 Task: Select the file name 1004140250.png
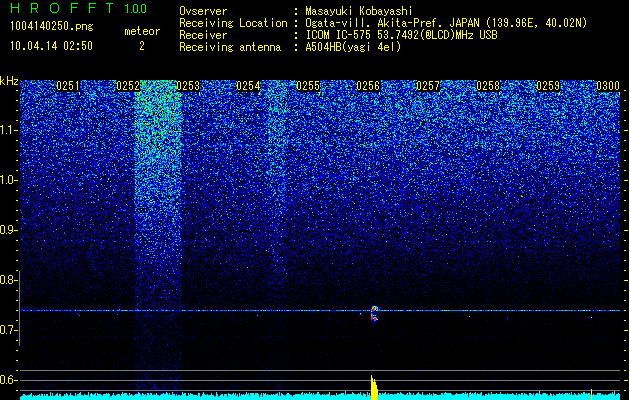pyautogui.click(x=52, y=26)
